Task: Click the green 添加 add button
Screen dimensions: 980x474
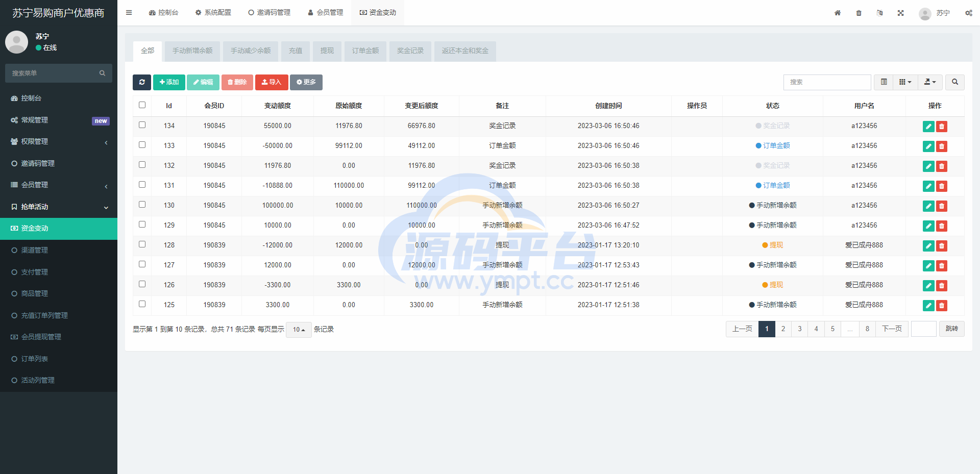Action: pos(169,82)
